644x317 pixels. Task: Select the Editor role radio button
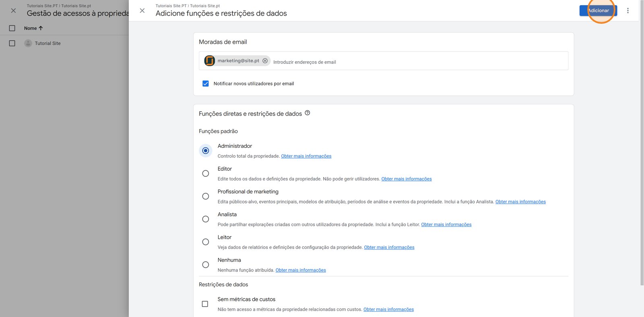(206, 174)
